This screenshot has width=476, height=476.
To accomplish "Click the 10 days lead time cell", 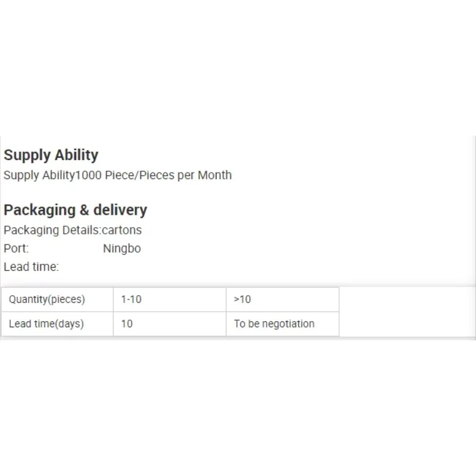I will (x=170, y=324).
